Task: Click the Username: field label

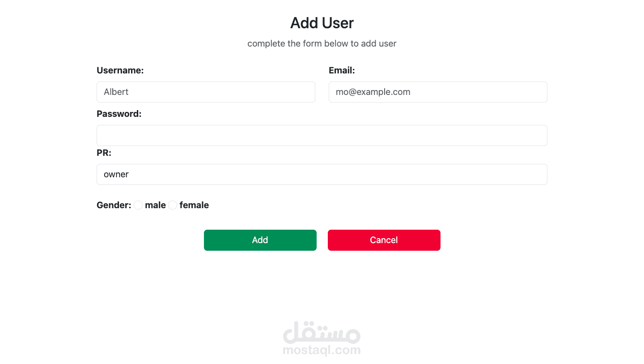Action: pyautogui.click(x=120, y=70)
